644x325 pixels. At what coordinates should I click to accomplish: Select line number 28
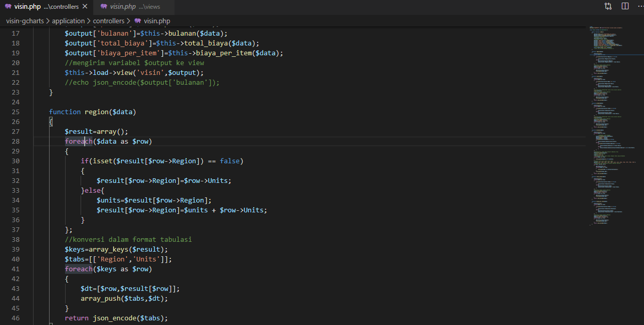tap(15, 141)
